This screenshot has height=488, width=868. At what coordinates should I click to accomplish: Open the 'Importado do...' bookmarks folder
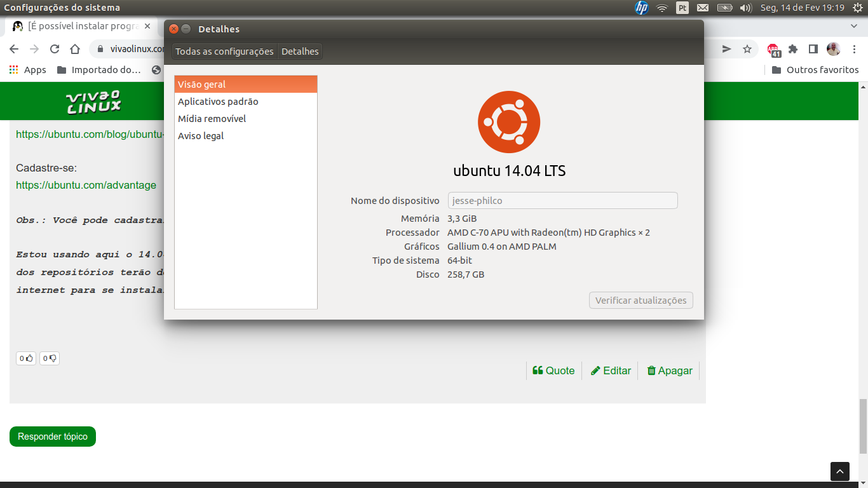(x=99, y=70)
